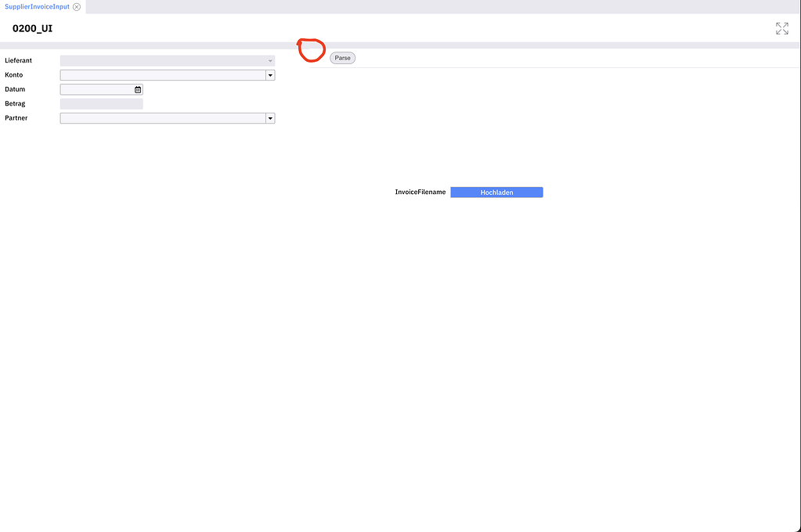Open the Datum date picker calendar icon
Screen dimensions: 801x532
[x=137, y=89]
